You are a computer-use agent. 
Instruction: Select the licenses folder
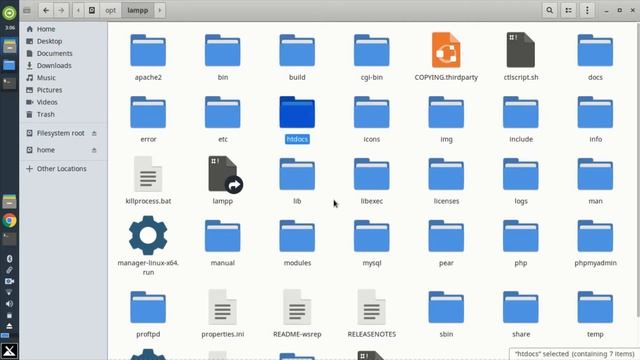coord(446,175)
